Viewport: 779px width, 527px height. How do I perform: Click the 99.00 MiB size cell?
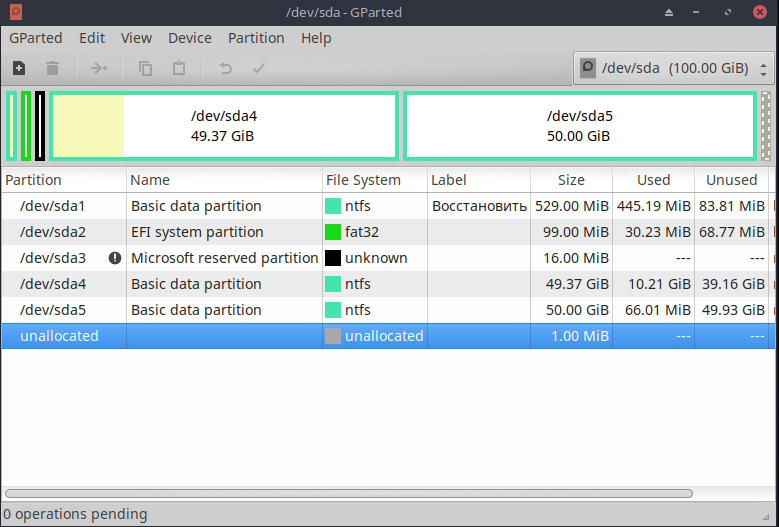click(x=571, y=232)
